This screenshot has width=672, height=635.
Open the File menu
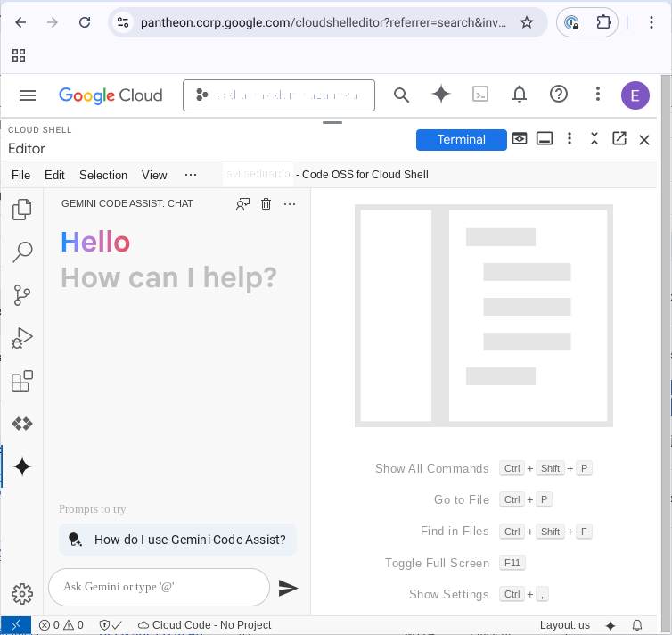tap(20, 175)
